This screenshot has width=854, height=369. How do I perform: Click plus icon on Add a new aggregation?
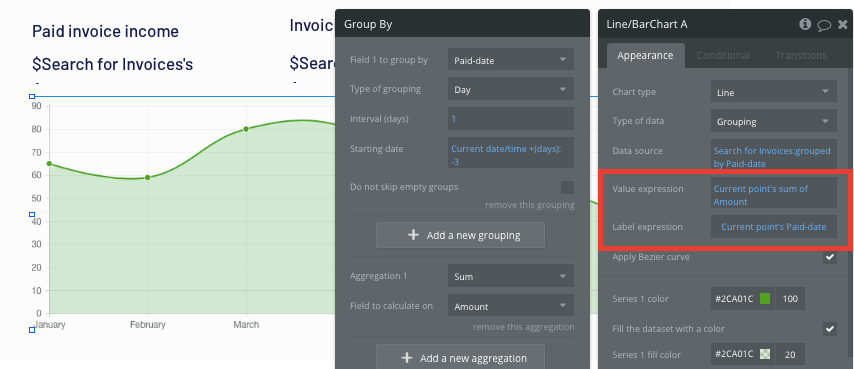tap(406, 358)
